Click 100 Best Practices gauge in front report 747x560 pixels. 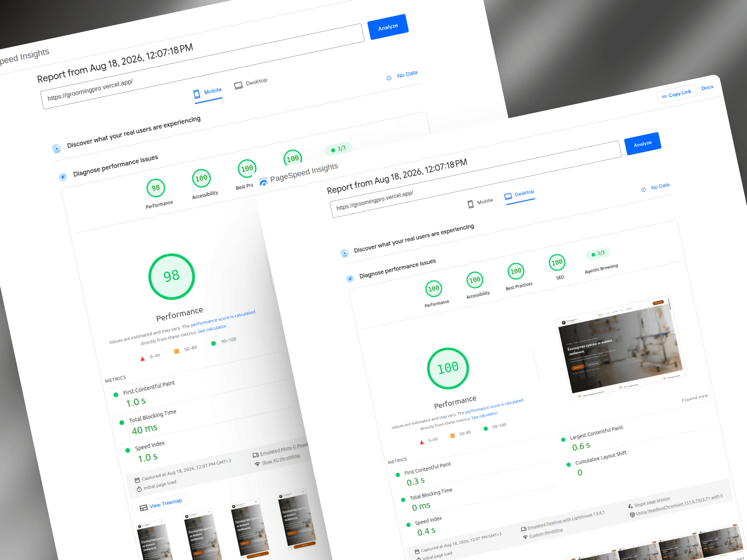[x=516, y=271]
